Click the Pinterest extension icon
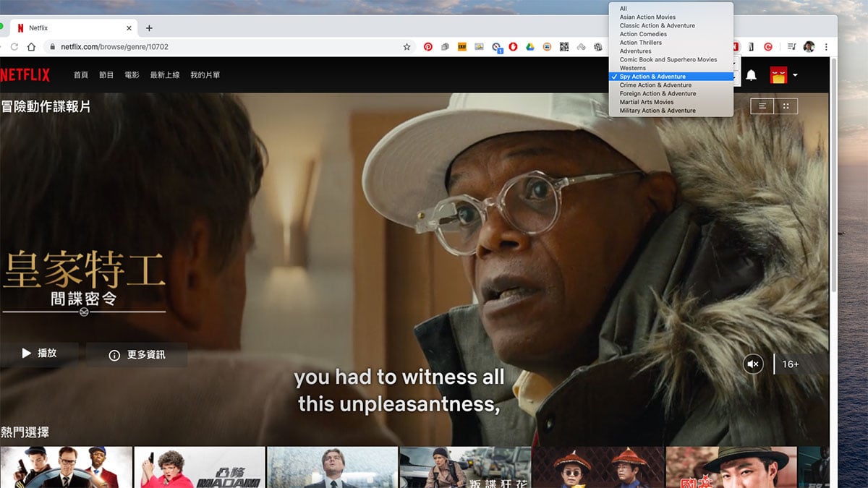Screen dimensions: 868x488 click(428, 47)
